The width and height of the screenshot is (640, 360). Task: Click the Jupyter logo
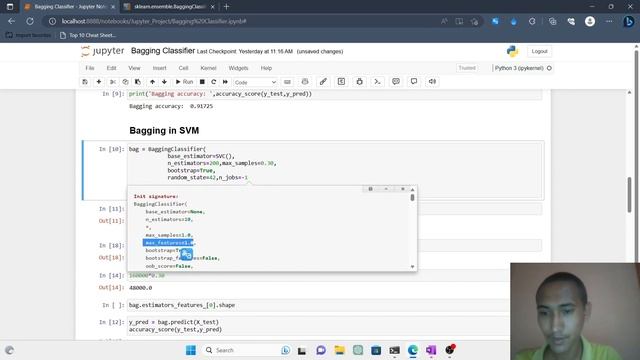[102, 51]
